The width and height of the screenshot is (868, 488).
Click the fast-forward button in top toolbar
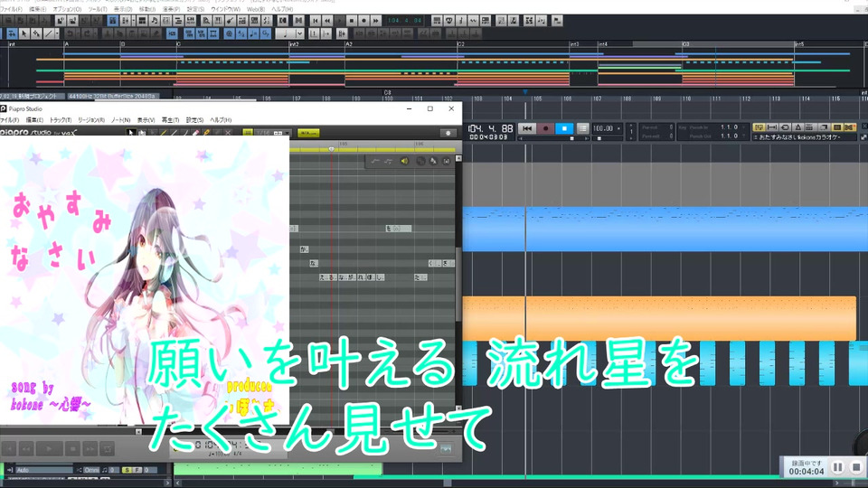pyautogui.click(x=376, y=21)
